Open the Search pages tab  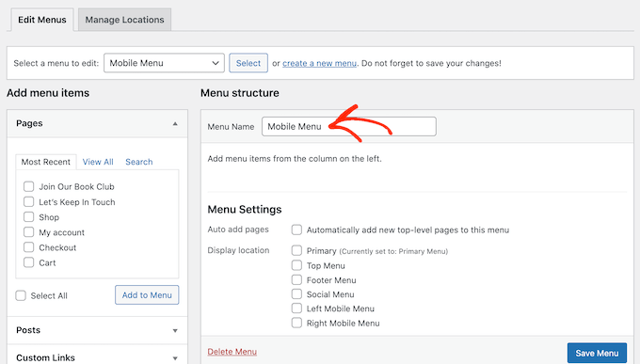tap(138, 162)
